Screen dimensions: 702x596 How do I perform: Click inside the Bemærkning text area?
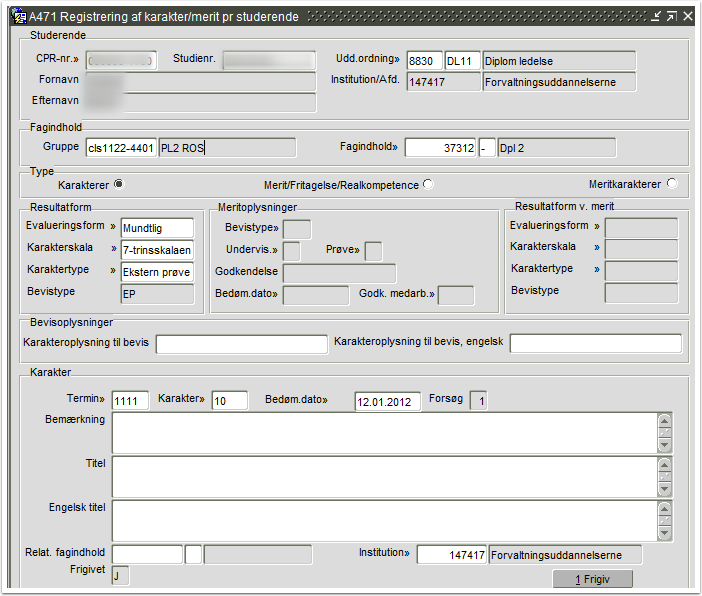click(x=385, y=433)
